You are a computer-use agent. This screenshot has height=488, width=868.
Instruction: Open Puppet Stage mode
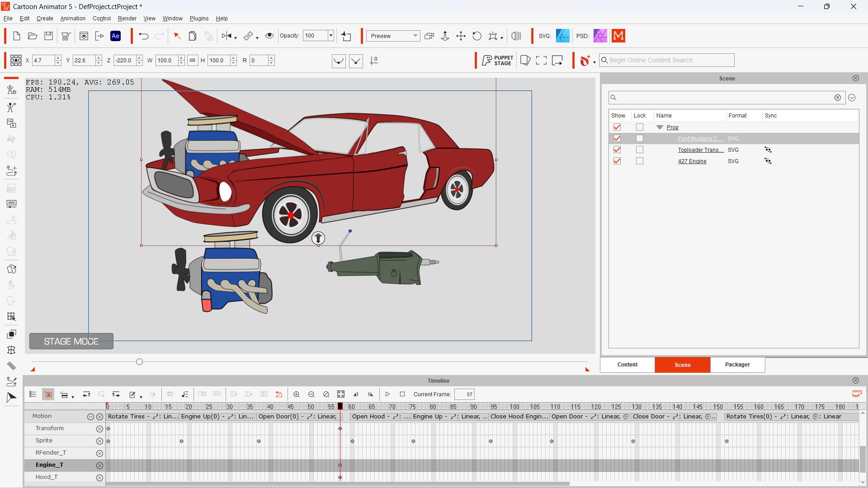(x=497, y=61)
